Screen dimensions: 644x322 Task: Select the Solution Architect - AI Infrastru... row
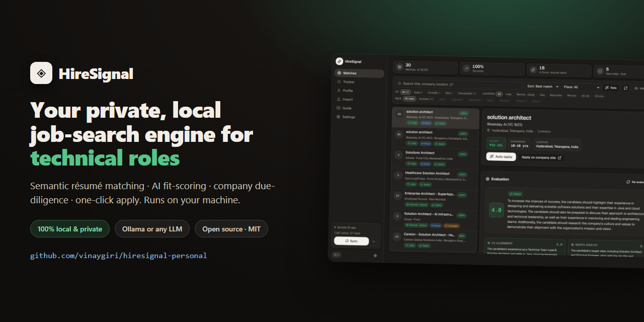click(434, 220)
